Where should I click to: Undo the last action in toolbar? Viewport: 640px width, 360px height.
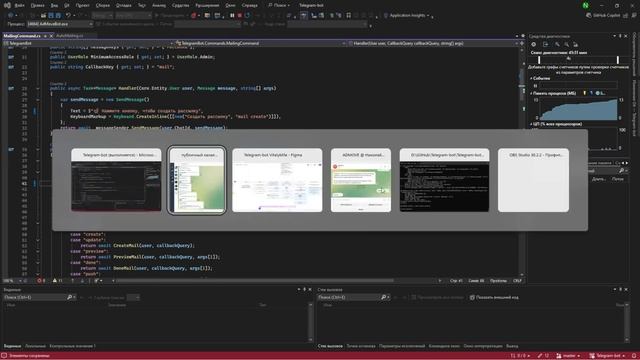click(68, 16)
